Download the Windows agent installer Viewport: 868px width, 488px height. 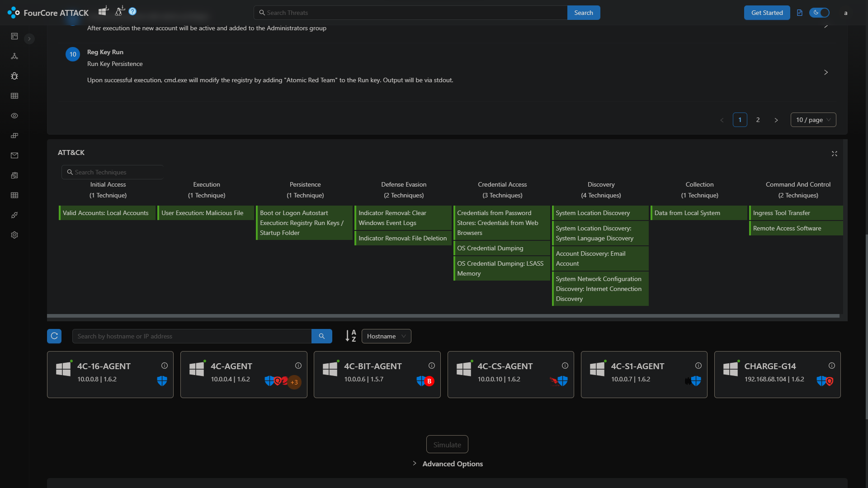point(104,11)
